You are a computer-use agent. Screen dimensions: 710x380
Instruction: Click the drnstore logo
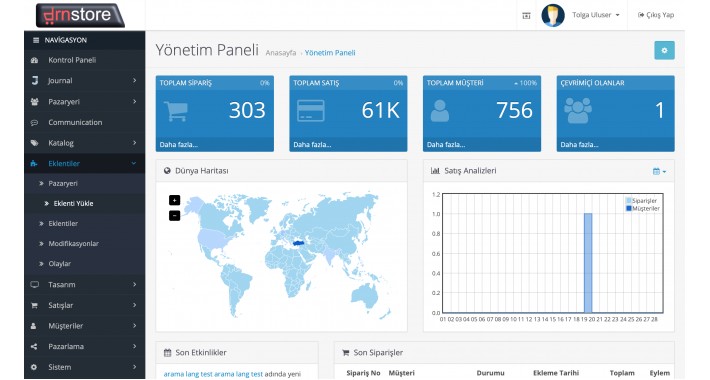point(80,15)
